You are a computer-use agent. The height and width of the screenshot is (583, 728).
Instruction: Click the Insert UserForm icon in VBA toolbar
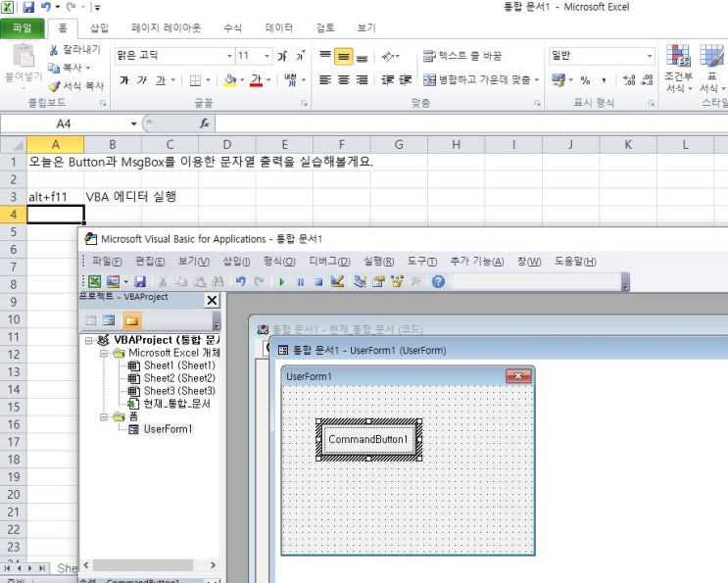[114, 281]
